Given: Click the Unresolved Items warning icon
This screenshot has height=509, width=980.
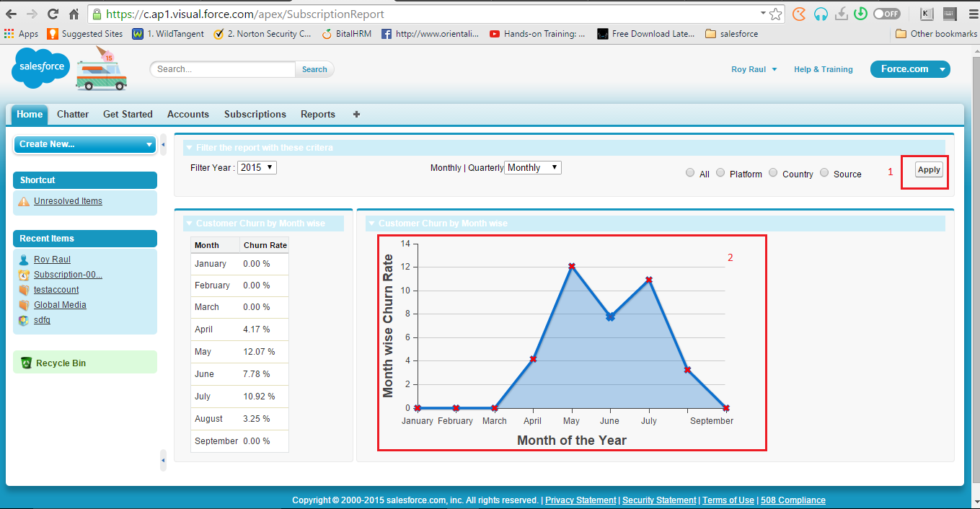Looking at the screenshot, I should point(24,201).
